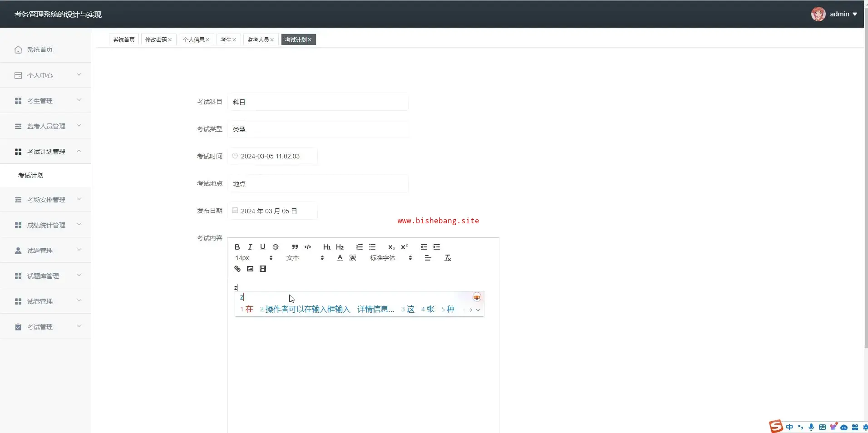Toggle bold formatting in the editor
The height and width of the screenshot is (433, 868).
pos(237,247)
